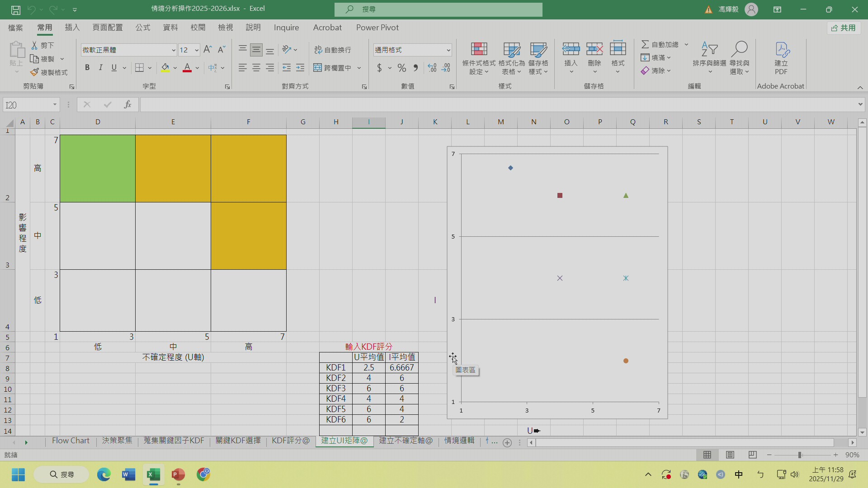
Task: Click the Insert function fx icon
Action: [x=127, y=105]
